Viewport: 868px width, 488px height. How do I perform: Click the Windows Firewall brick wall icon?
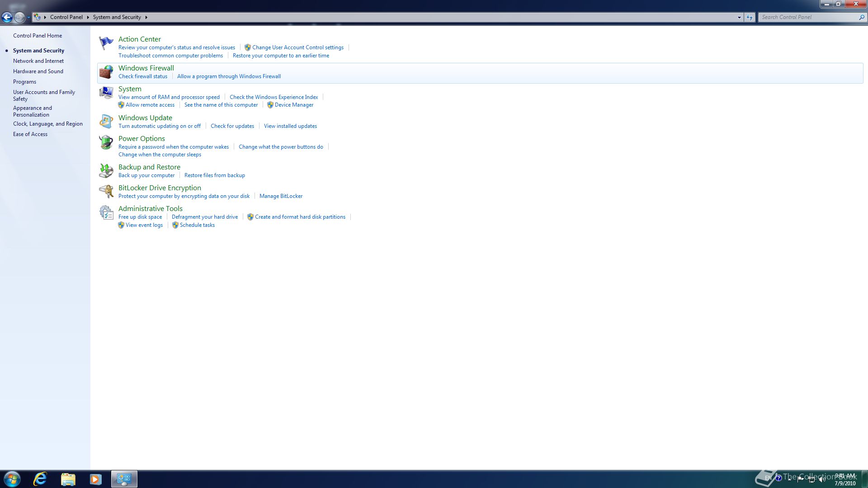[106, 72]
